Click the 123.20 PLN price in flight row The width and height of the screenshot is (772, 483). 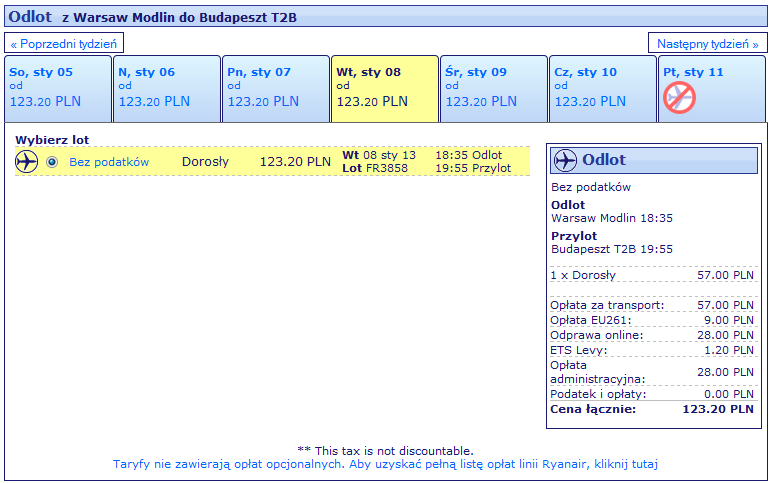tap(295, 162)
